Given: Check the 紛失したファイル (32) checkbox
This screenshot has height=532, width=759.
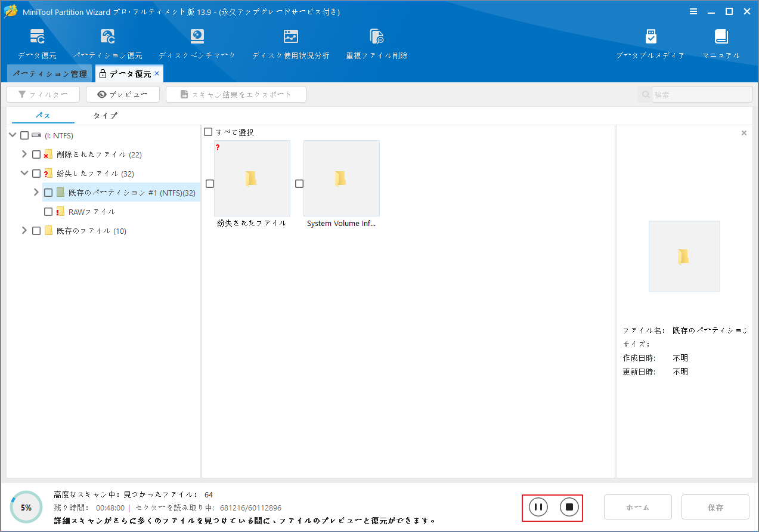Looking at the screenshot, I should (x=36, y=174).
